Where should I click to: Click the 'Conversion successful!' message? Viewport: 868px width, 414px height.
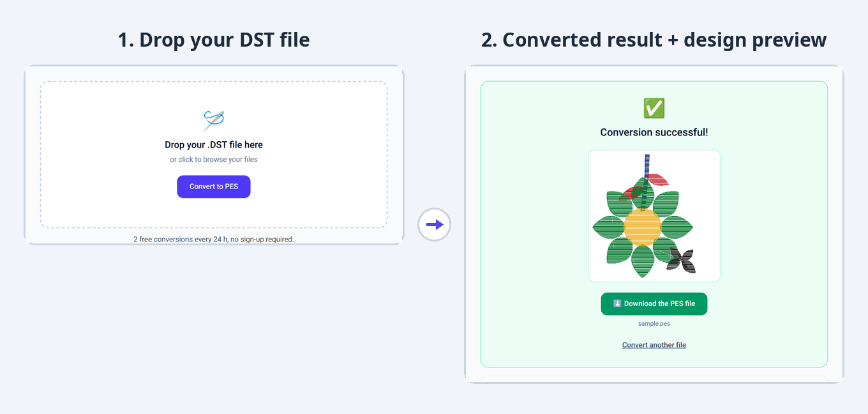654,132
